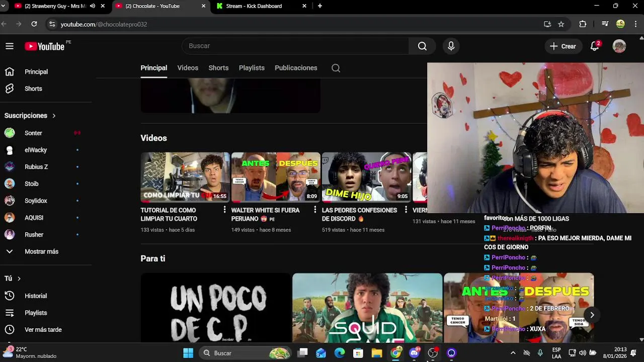This screenshot has height=362, width=644.
Task: Open notifications bell
Action: tap(595, 46)
